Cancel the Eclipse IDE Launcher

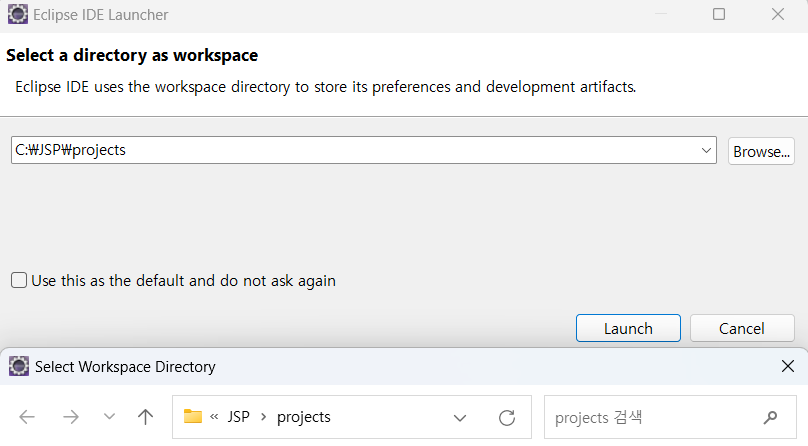(x=742, y=328)
